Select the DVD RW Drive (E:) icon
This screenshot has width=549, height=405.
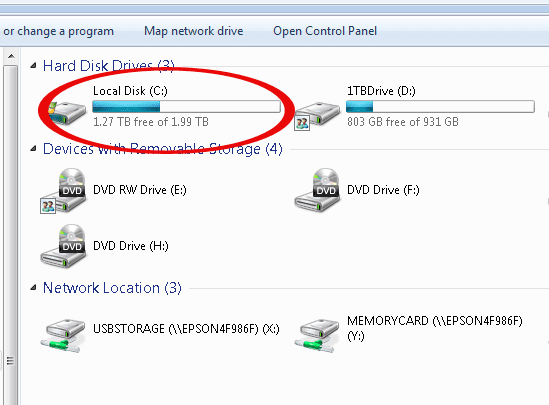[63, 191]
